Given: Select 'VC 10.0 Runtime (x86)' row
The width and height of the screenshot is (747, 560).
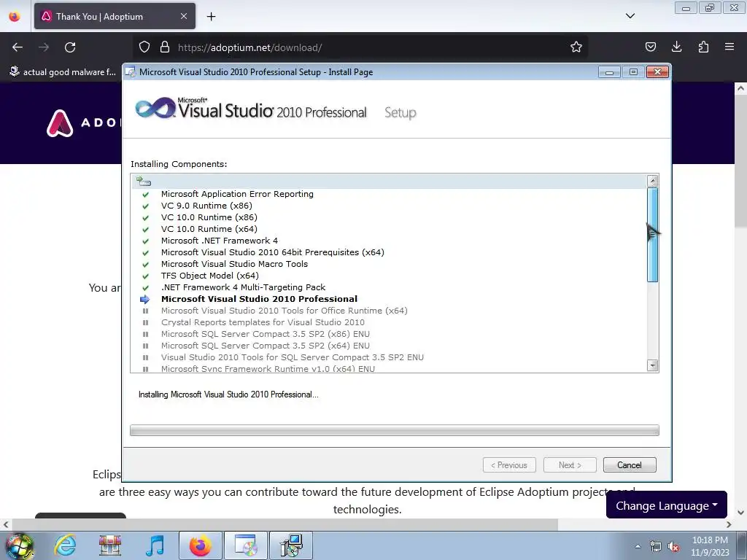Looking at the screenshot, I should (209, 217).
